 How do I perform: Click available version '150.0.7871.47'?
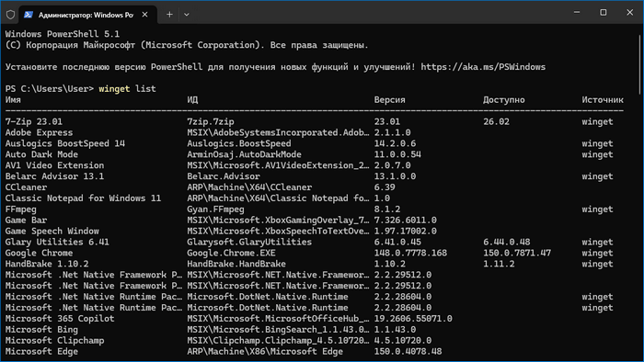coord(517,253)
